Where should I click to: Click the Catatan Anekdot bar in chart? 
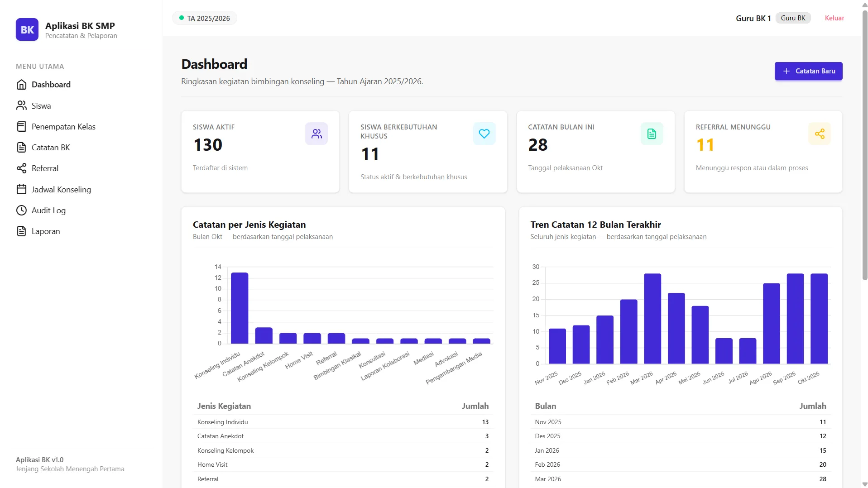click(x=264, y=335)
